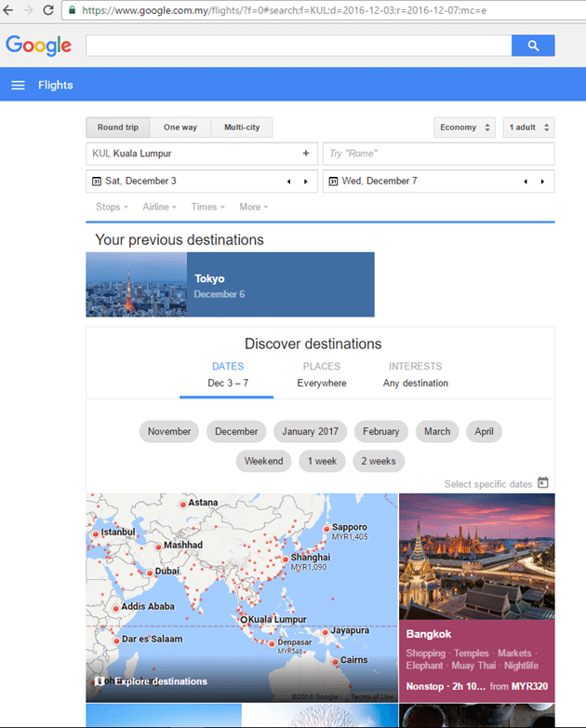This screenshot has width=586, height=728.
Task: Click the Google search text box
Action: pos(299,46)
